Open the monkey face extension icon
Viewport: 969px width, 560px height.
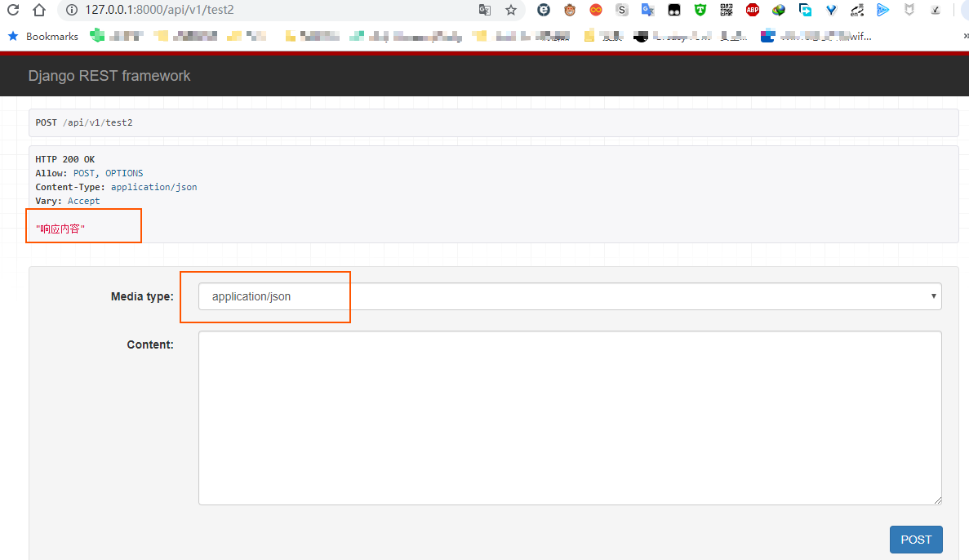point(570,10)
